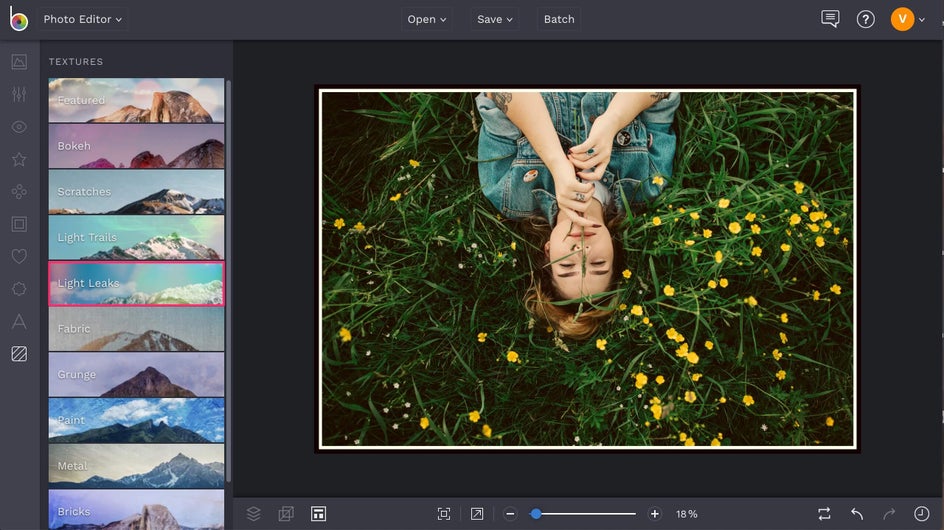Open the Textures tool in sidebar
The width and height of the screenshot is (944, 530).
coord(19,353)
